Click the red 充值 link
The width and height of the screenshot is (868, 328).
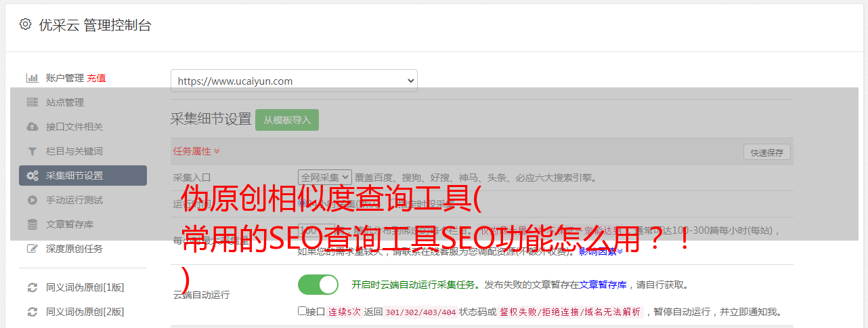pos(96,78)
